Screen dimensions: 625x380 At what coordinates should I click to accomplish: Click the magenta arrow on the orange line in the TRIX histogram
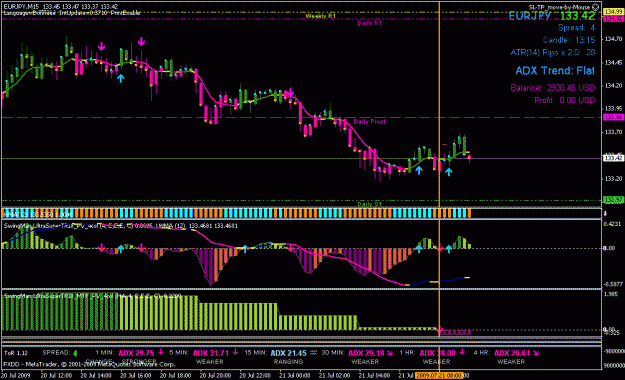click(440, 248)
